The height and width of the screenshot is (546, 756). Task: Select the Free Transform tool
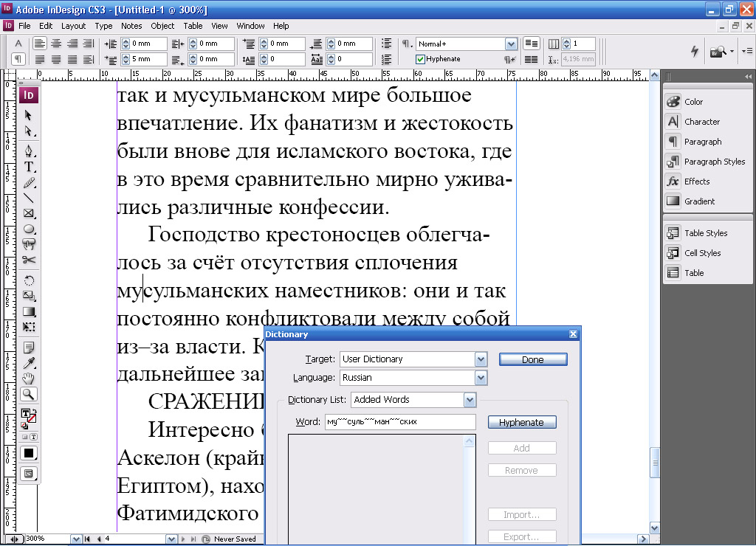29,327
